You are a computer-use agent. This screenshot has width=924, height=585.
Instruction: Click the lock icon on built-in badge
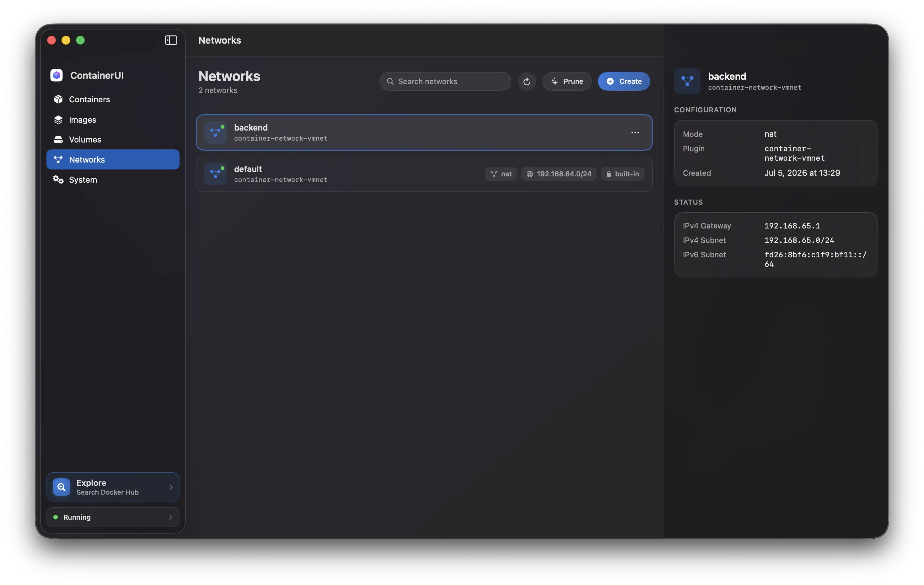click(x=609, y=174)
